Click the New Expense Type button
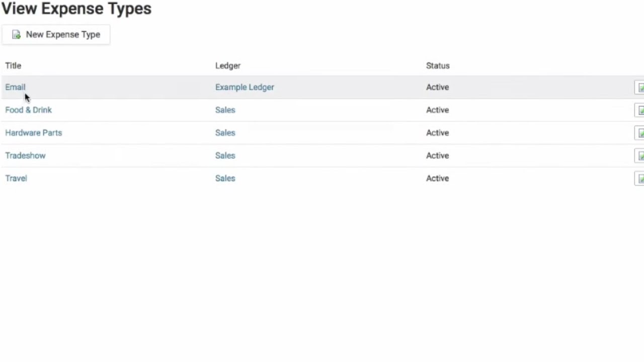This screenshot has width=644, height=362. click(55, 35)
